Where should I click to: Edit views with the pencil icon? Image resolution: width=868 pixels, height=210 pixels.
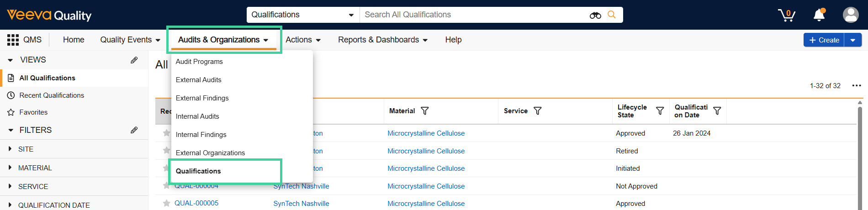[x=134, y=60]
